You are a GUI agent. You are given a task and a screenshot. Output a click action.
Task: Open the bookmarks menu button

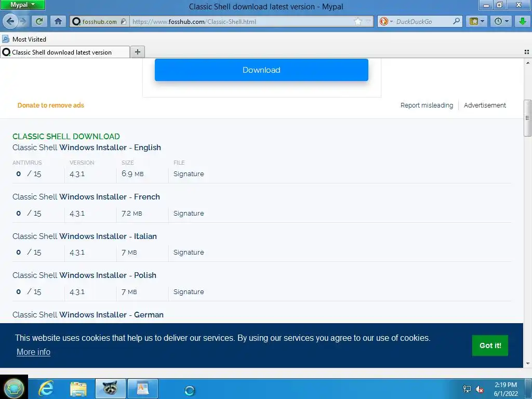477,21
